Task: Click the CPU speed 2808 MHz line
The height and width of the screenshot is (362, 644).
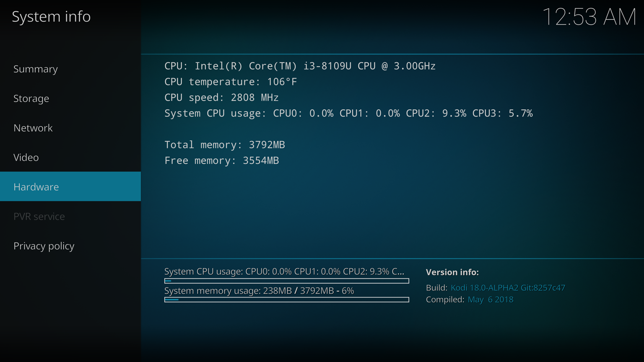Action: [x=221, y=98]
